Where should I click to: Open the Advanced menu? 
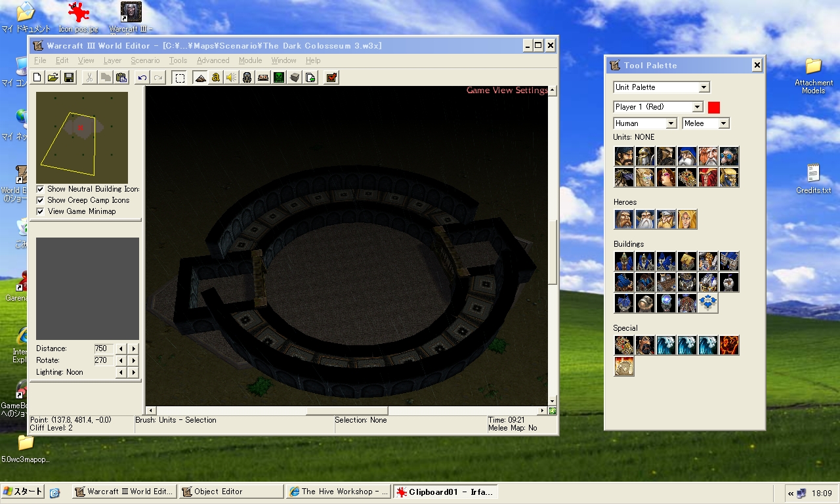[213, 60]
